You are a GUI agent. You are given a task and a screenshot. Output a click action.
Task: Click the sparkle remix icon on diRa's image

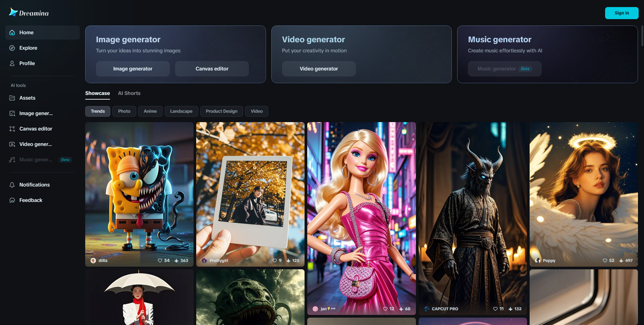[176, 261]
